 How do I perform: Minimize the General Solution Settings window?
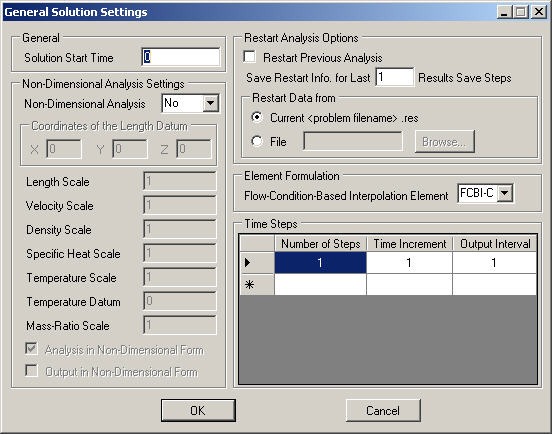click(504, 12)
